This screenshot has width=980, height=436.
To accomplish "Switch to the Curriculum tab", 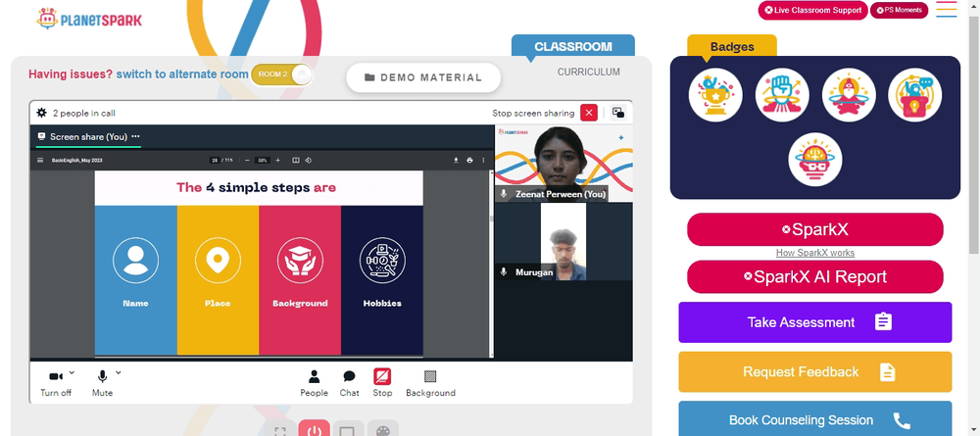I will pos(589,72).
